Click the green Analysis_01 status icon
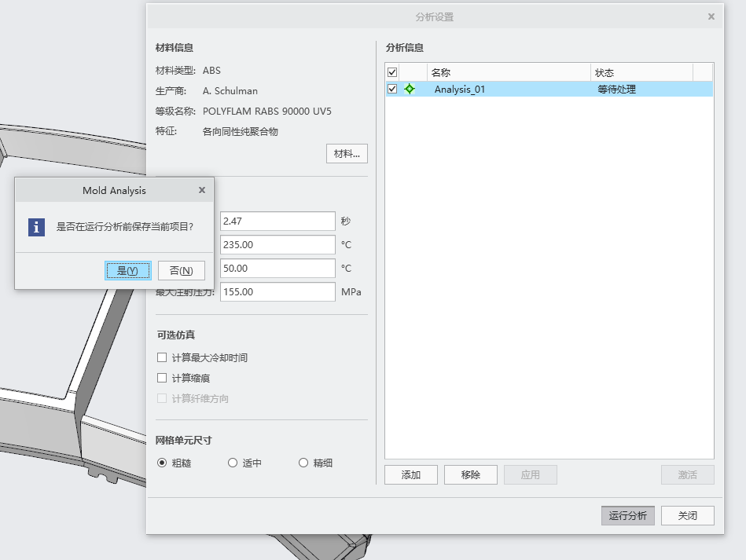Viewport: 746px width, 560px height. click(x=410, y=89)
